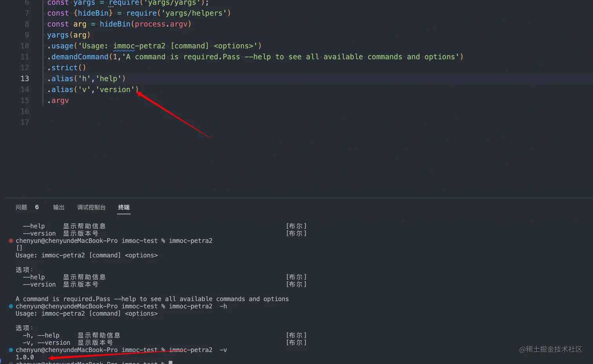This screenshot has height=364, width=593.
Task: Click the '-h, --help' option line in terminal
Action: pos(71,335)
